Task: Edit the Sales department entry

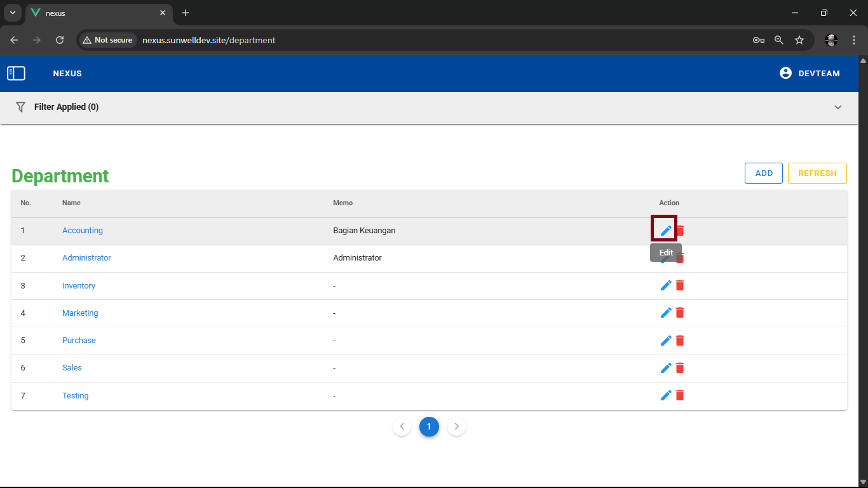Action: tap(666, 368)
